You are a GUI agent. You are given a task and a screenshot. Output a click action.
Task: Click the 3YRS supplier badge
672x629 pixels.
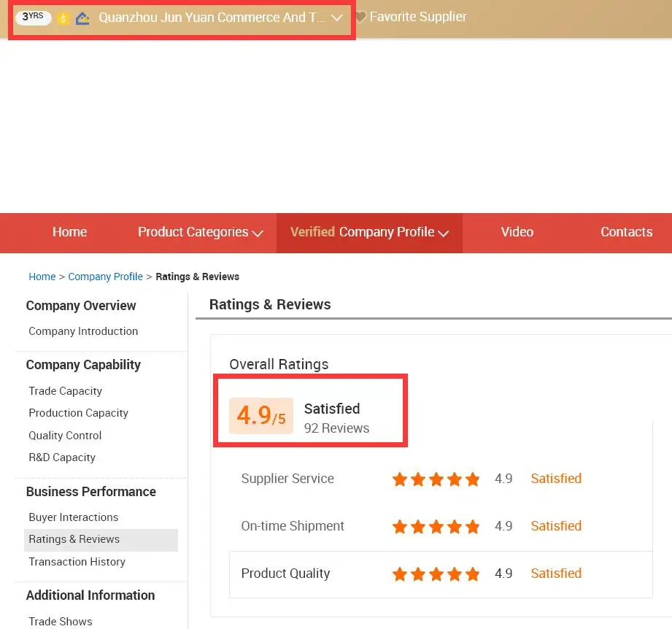coord(33,16)
